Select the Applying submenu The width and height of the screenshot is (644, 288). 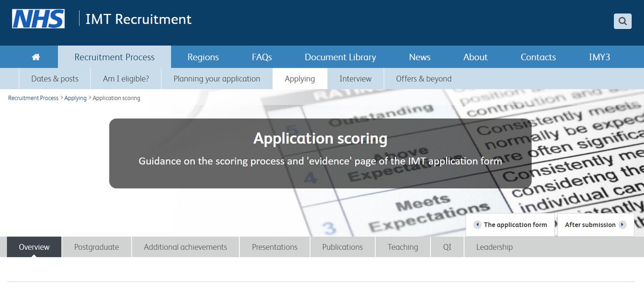point(300,79)
